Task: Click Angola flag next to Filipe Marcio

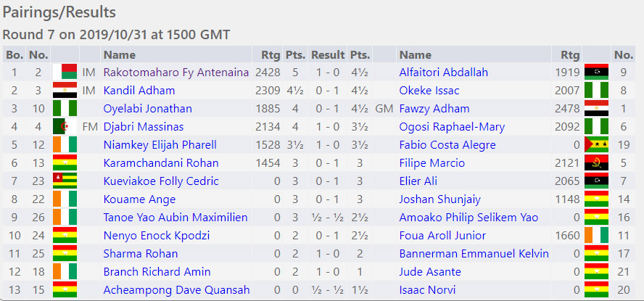Action: pos(596,163)
